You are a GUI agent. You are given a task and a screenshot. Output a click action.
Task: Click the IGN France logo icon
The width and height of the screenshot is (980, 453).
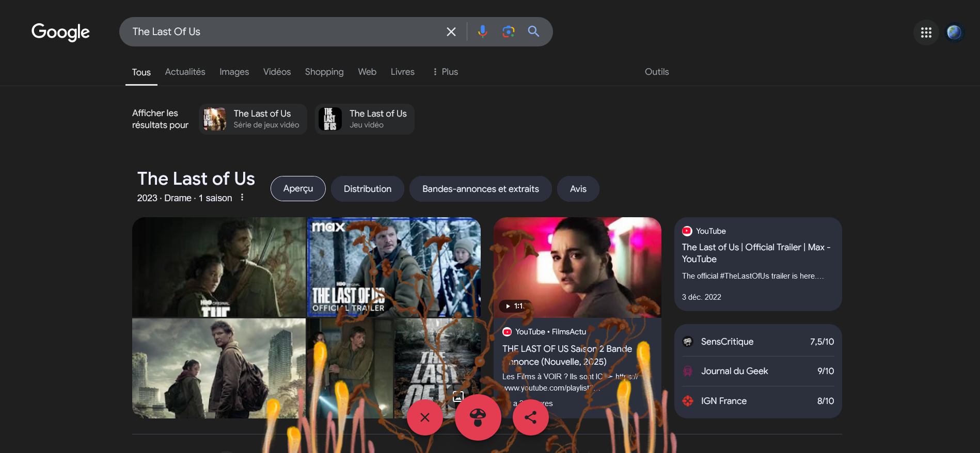tap(688, 401)
